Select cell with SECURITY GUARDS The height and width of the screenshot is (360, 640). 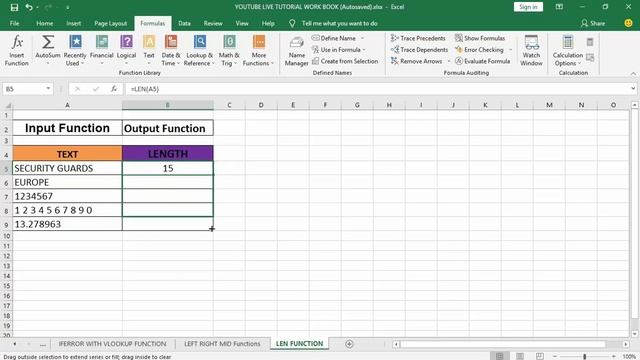point(67,168)
